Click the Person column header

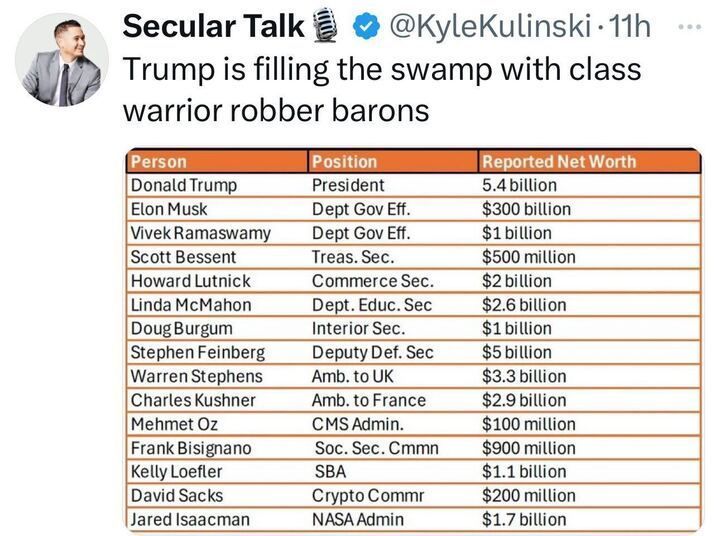(x=159, y=161)
